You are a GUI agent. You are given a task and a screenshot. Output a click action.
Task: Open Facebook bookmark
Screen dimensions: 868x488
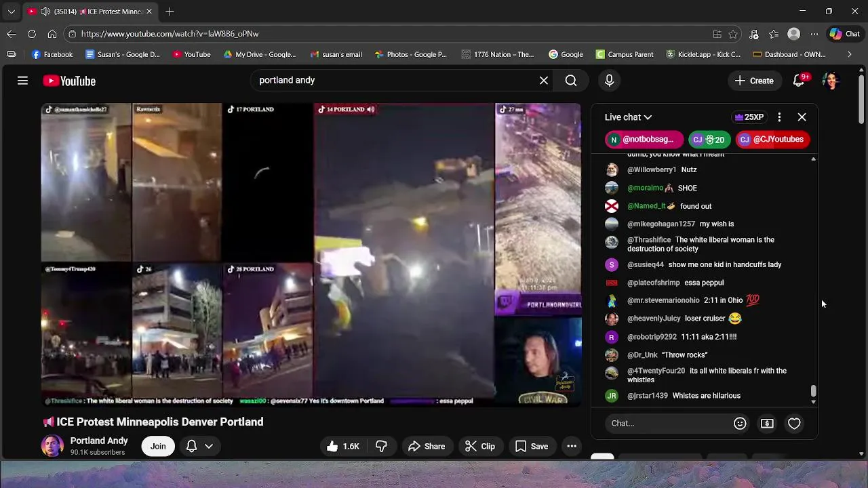pos(52,54)
